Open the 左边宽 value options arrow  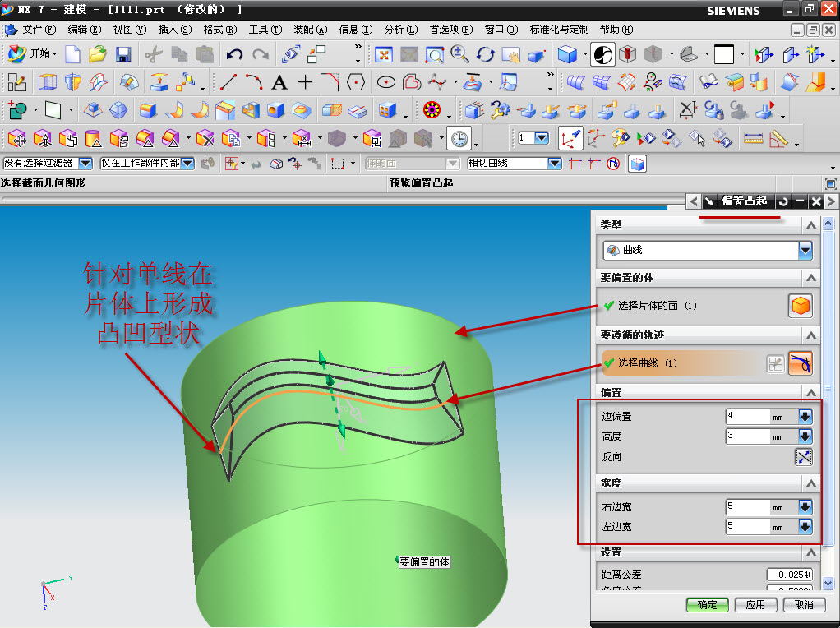coord(805,527)
